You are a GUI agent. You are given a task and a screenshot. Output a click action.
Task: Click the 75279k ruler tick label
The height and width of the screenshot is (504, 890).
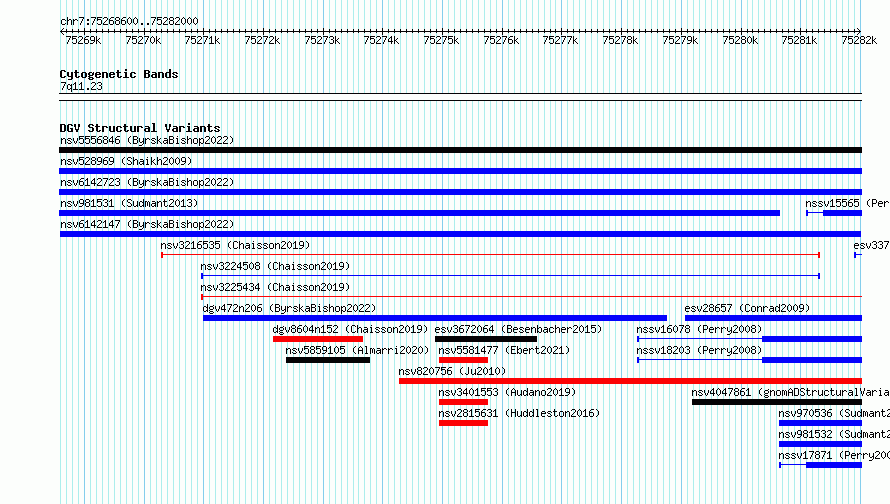point(680,40)
